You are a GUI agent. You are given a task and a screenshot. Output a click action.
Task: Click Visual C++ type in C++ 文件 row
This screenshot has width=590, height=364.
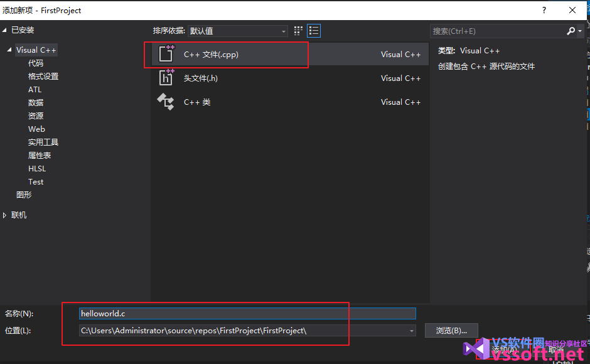tap(400, 54)
